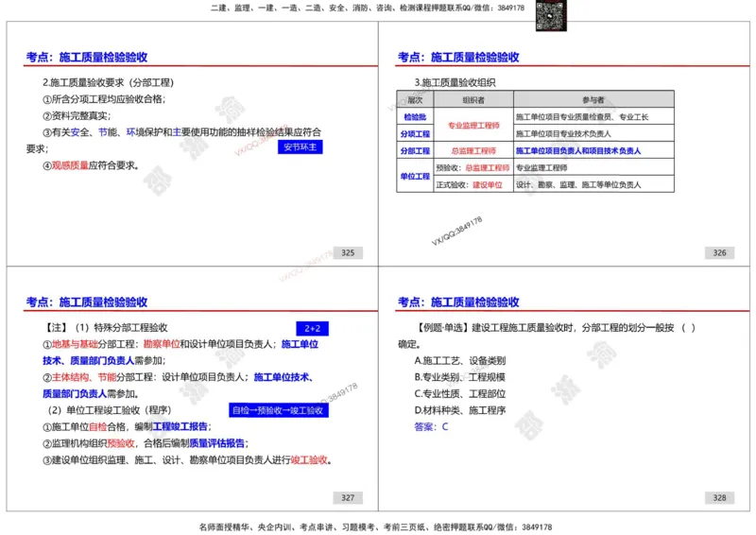Click the blue '安节环主' label box
The height and width of the screenshot is (535, 756).
300,147
